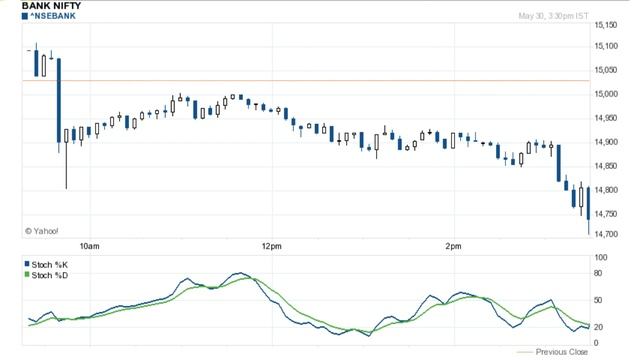Screen dimensions: 640x360
Task: Click the 14,700 price axis label
Action: [606, 234]
